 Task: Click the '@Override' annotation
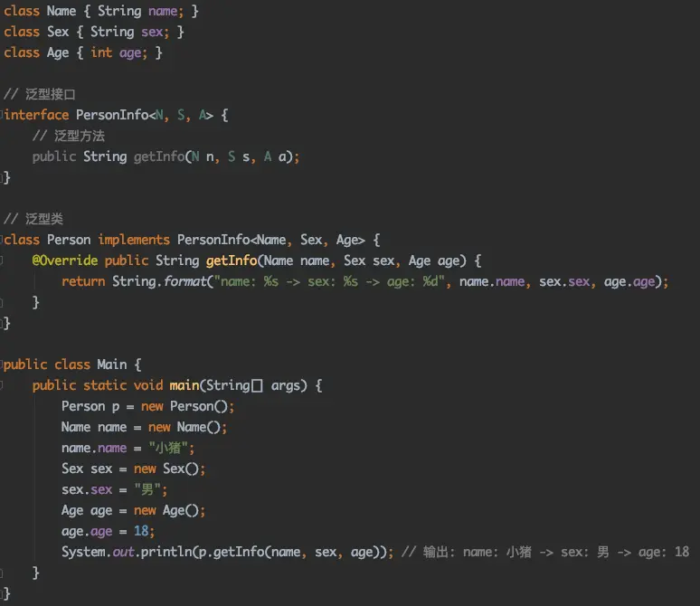(x=65, y=260)
